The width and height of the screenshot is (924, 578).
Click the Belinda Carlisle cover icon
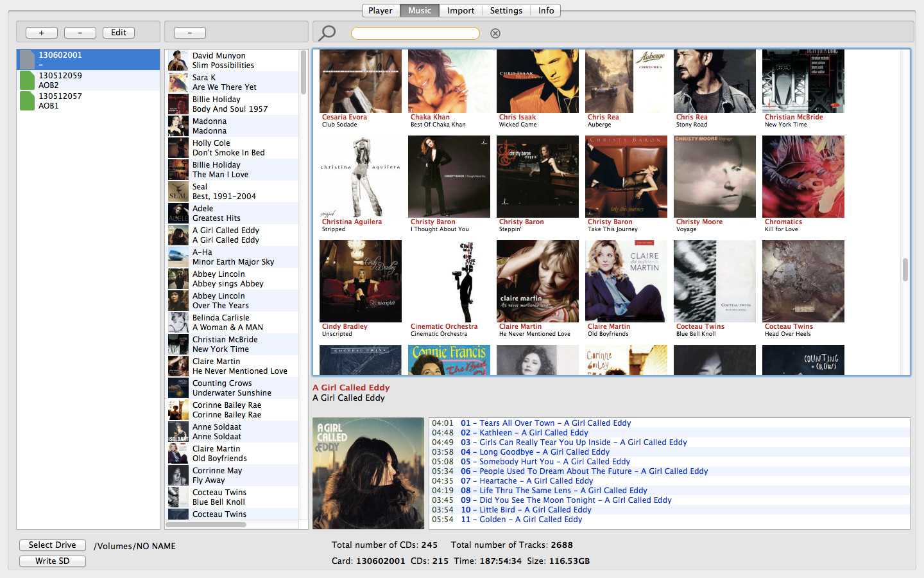(x=178, y=322)
